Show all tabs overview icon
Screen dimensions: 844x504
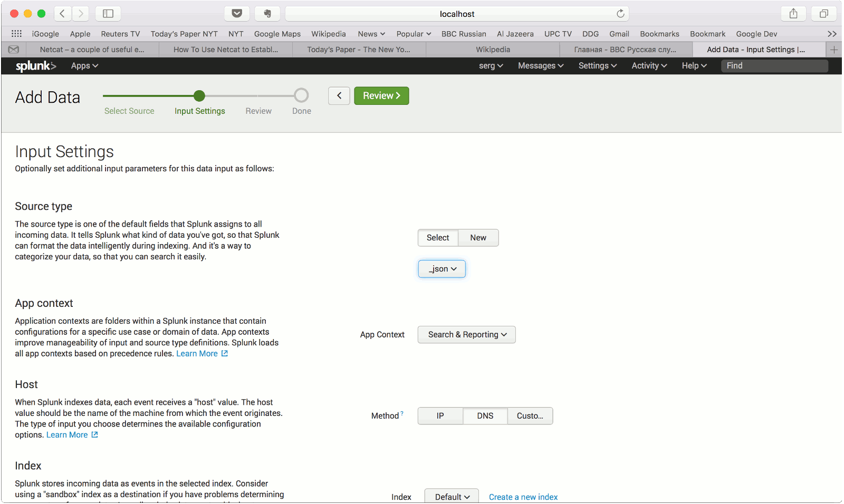(x=824, y=14)
